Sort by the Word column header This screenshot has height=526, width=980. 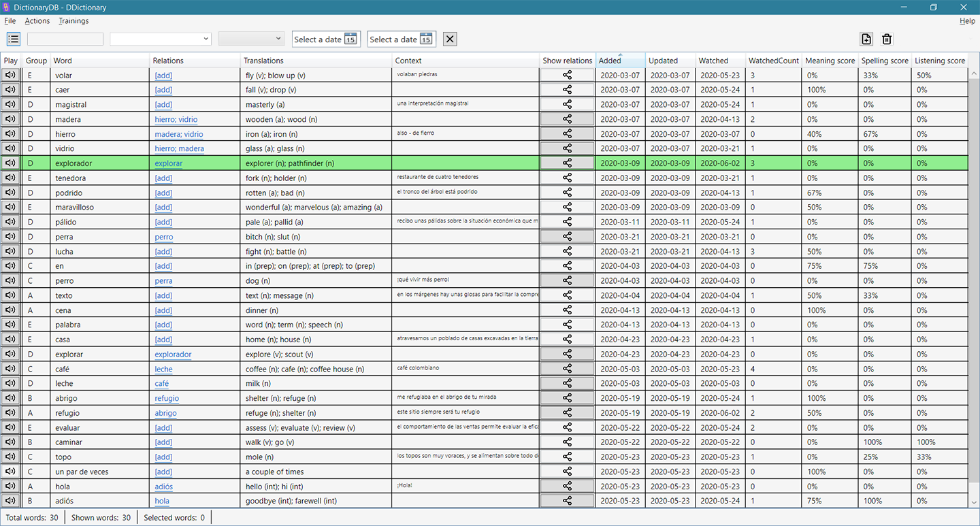point(100,61)
